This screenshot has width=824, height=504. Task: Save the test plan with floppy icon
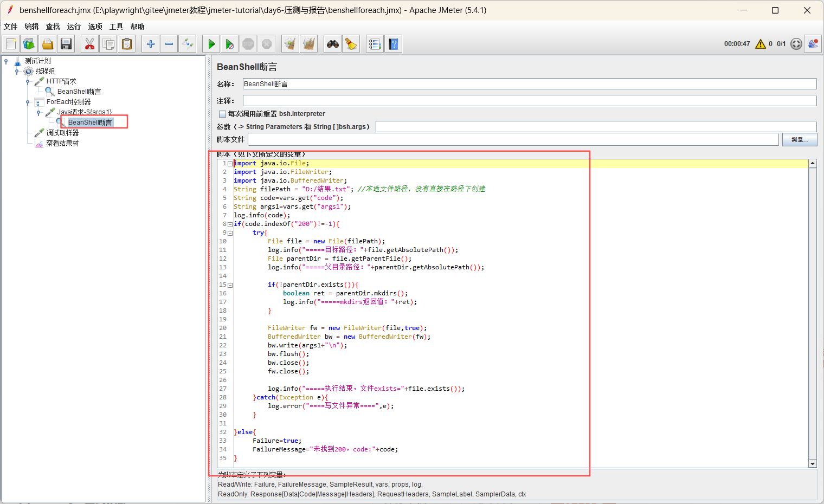click(66, 44)
